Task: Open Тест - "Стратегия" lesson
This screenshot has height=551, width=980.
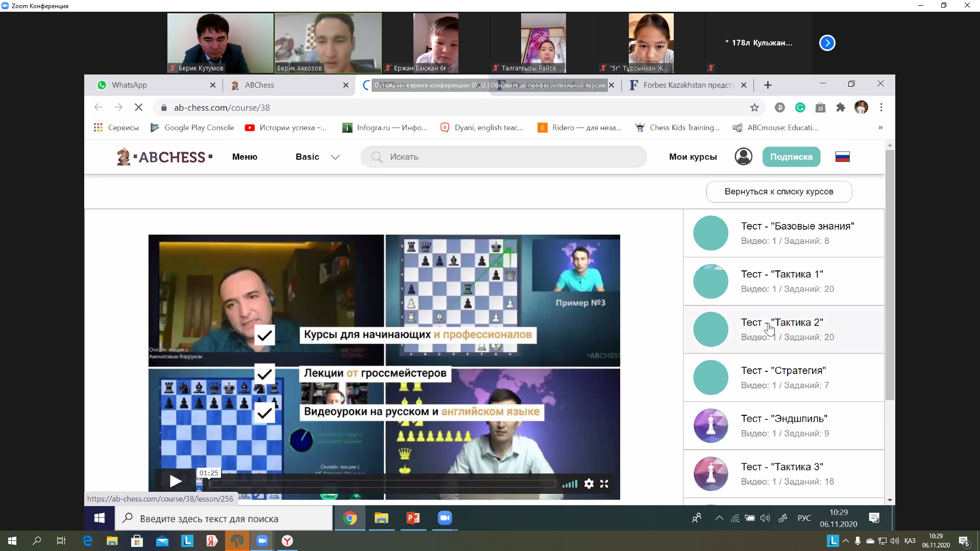Action: pyautogui.click(x=783, y=378)
